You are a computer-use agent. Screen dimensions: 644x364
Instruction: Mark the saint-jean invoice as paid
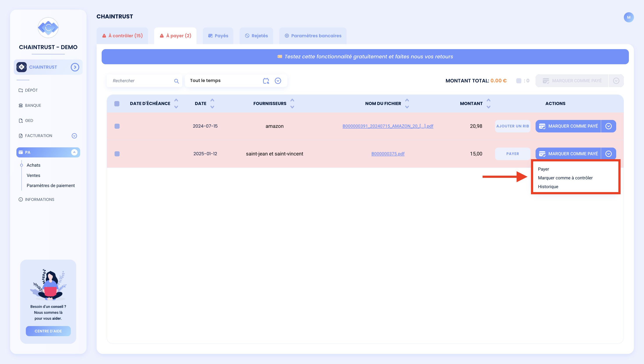[x=568, y=154]
